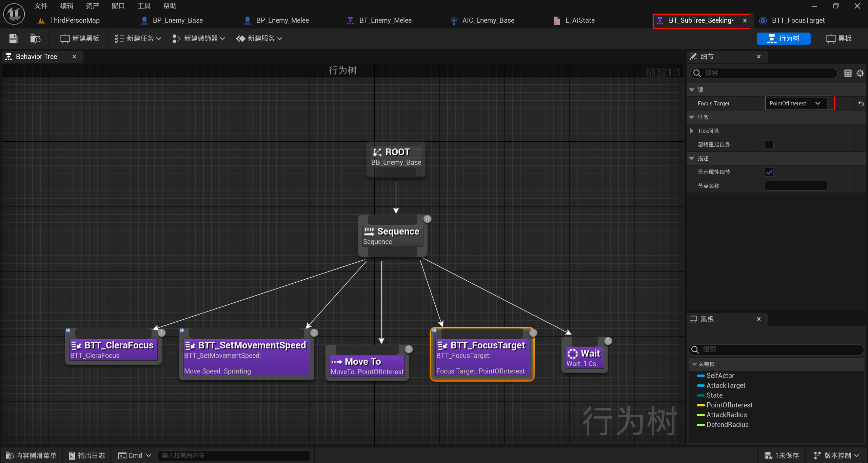
Task: Reset Focus Target to default arrow
Action: [x=861, y=104]
